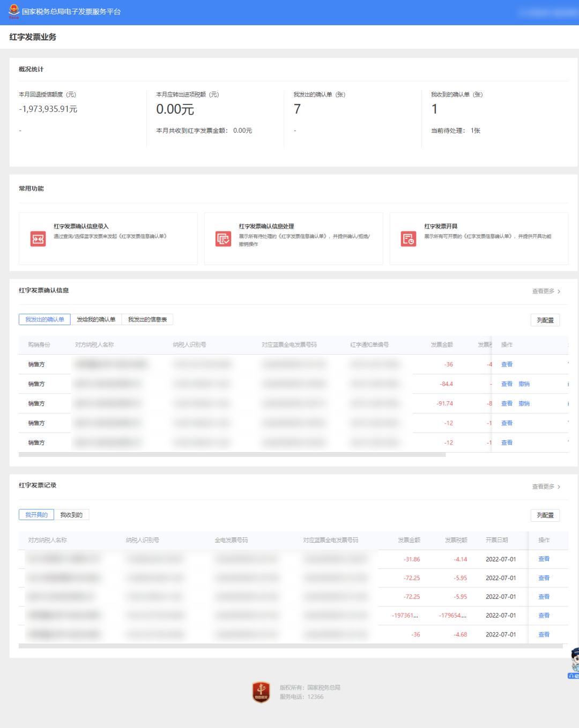Click 撤销 on the -84.4 confirmation row

click(x=524, y=384)
